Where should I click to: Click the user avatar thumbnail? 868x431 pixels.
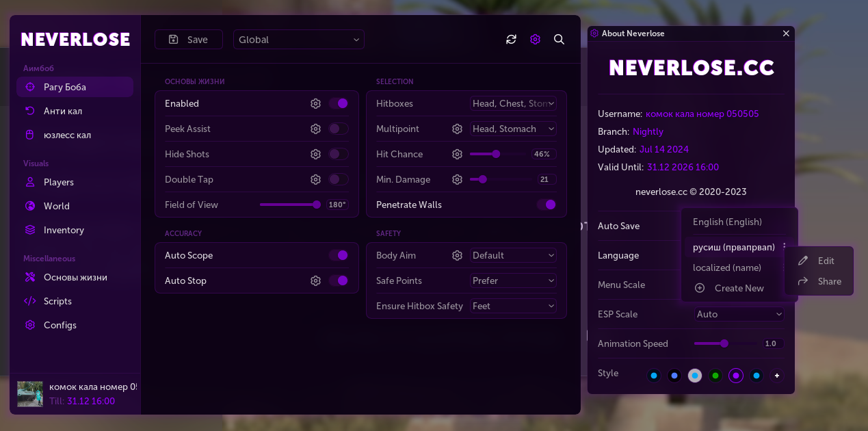[30, 394]
